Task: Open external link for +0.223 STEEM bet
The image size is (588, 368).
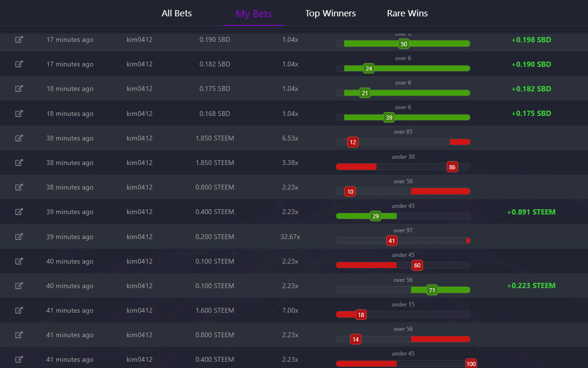Action: (19, 286)
